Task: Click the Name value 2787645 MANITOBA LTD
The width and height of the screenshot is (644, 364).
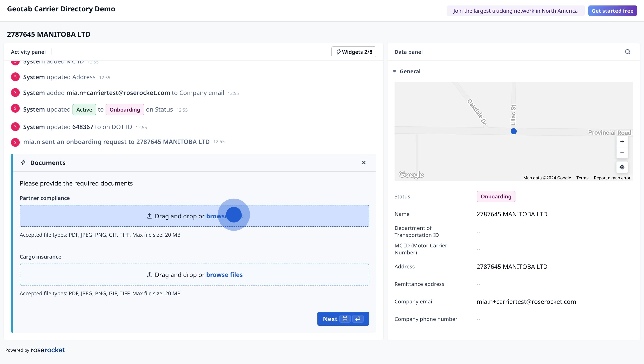Action: tap(512, 214)
